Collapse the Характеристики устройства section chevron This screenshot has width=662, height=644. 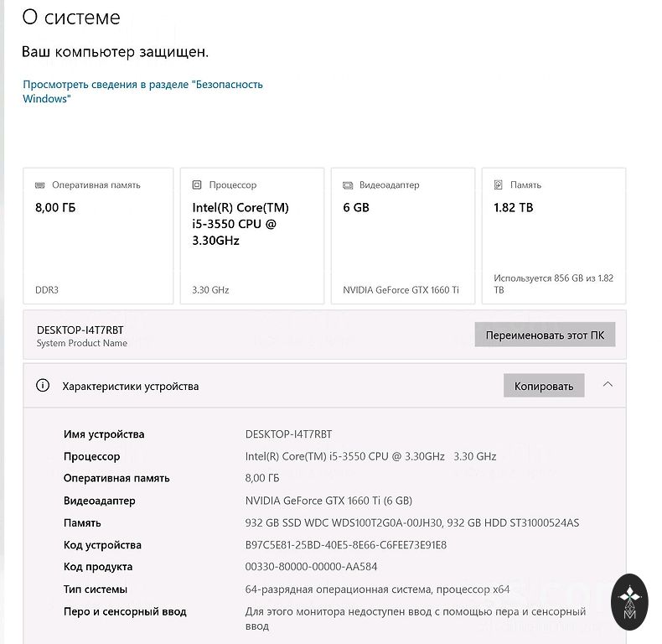tap(608, 385)
